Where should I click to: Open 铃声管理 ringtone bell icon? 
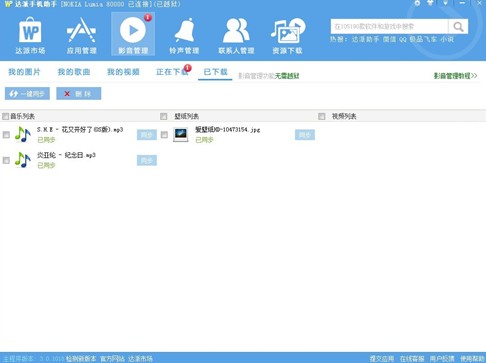[184, 35]
